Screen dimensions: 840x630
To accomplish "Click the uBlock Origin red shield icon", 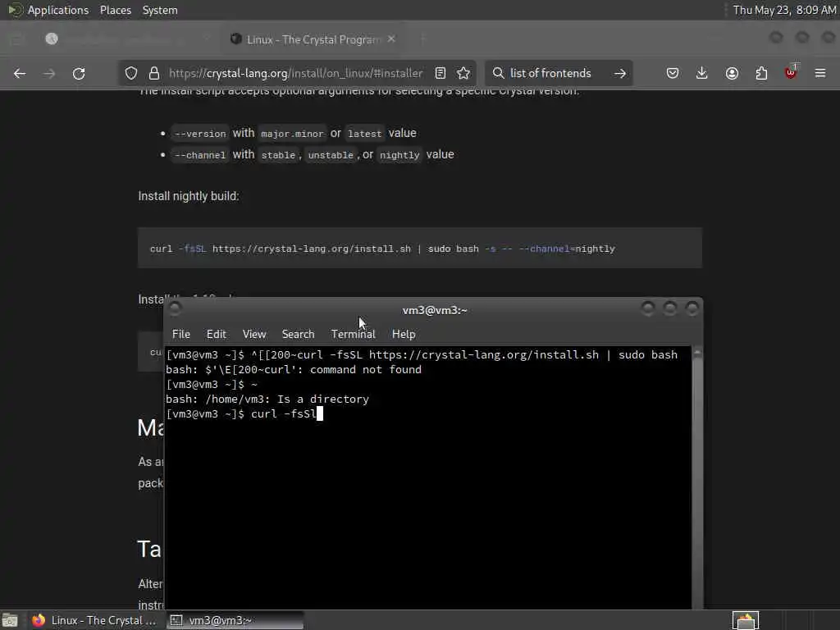I will [791, 73].
